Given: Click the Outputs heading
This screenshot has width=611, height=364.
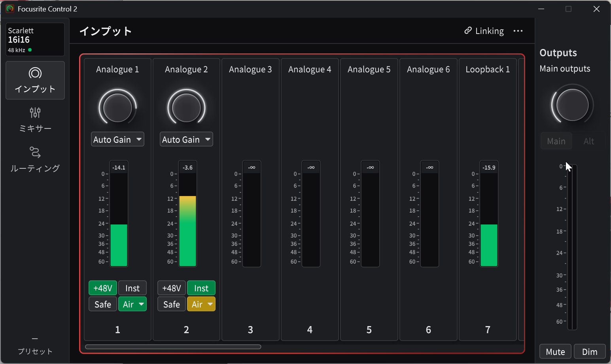Looking at the screenshot, I should point(558,53).
